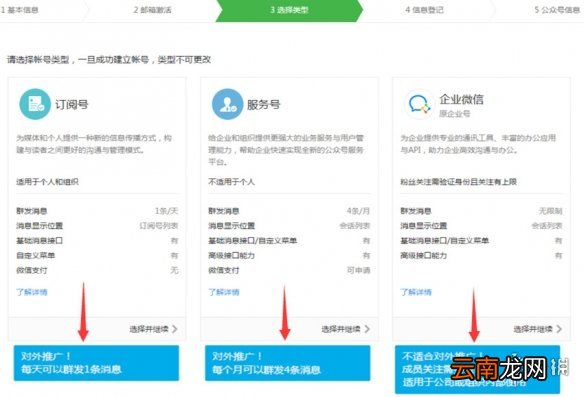
Task: Click 基础消息接口 label in 订阅号 card
Action: point(39,241)
